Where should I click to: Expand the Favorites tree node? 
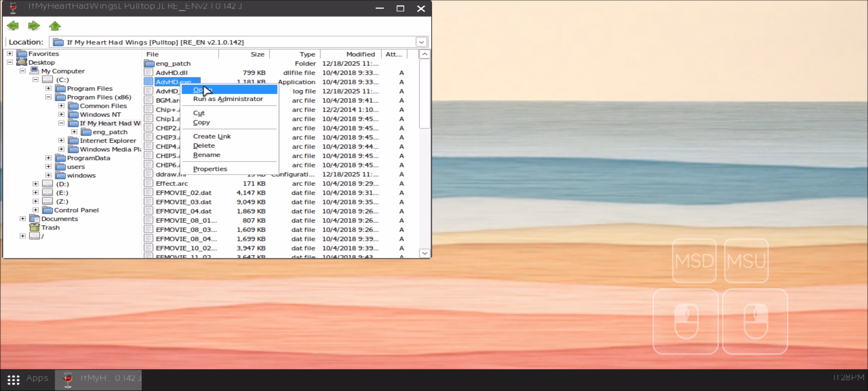[x=10, y=54]
